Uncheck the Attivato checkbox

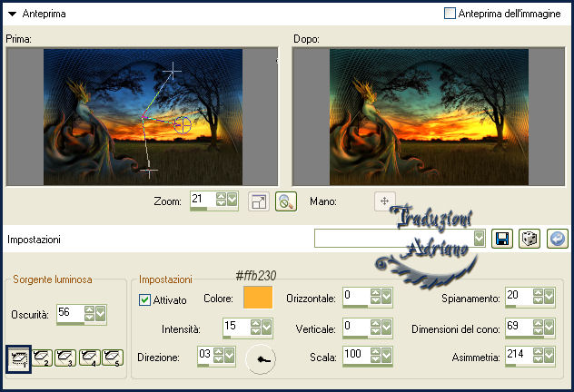click(x=144, y=299)
